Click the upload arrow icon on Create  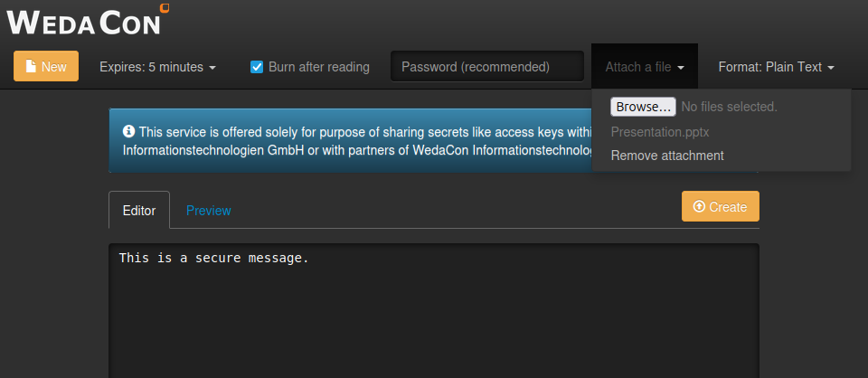pos(698,207)
